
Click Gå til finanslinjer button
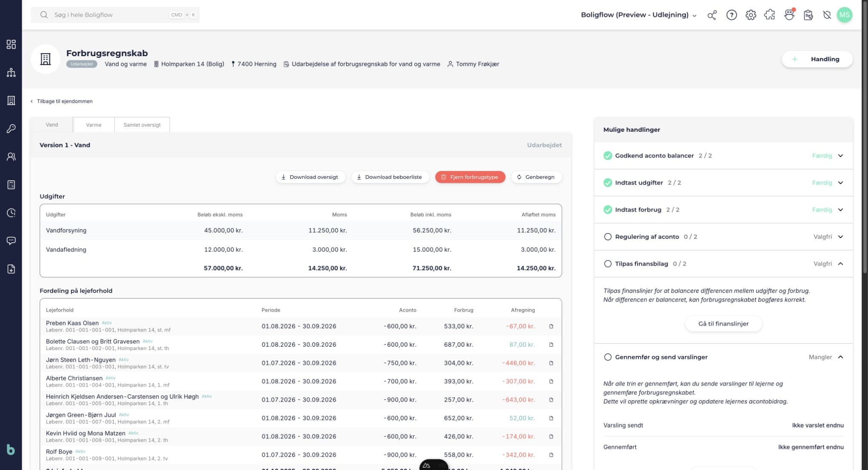click(x=723, y=324)
